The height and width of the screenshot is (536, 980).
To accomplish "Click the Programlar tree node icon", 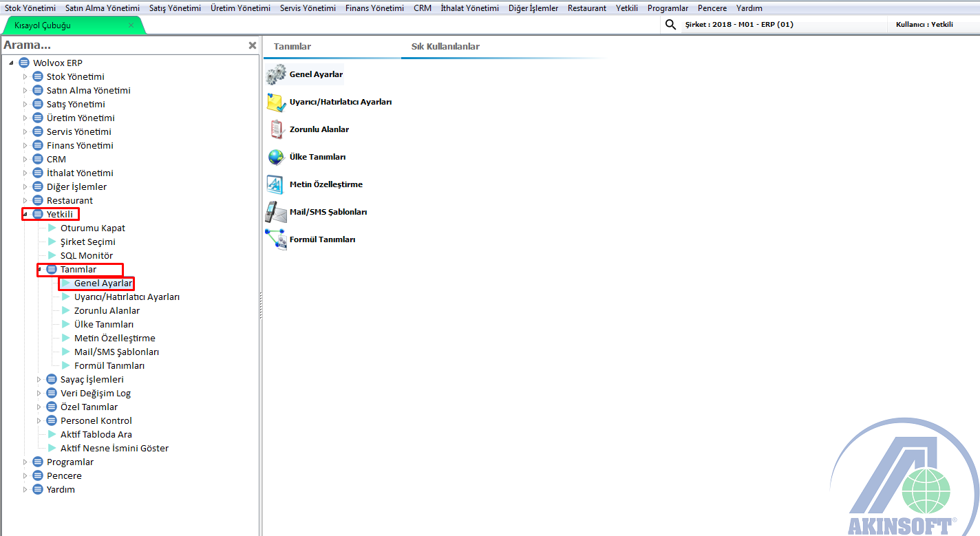I will [38, 462].
